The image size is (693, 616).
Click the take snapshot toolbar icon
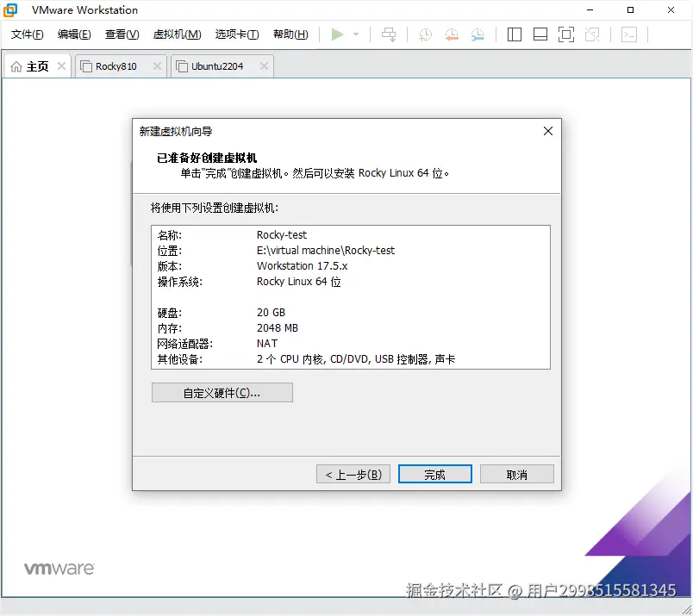tap(425, 34)
